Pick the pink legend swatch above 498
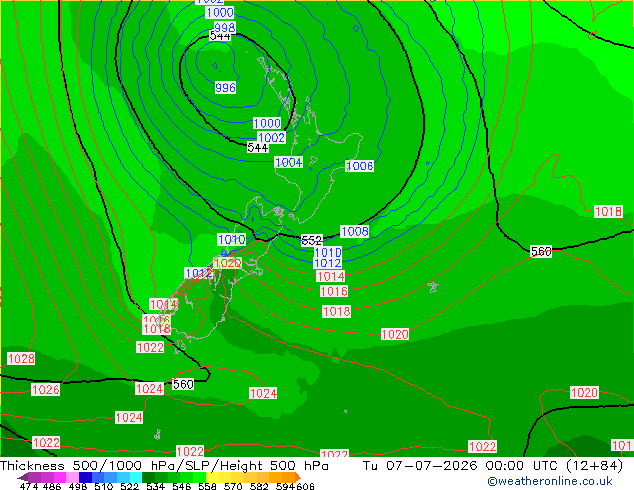 coord(72,477)
